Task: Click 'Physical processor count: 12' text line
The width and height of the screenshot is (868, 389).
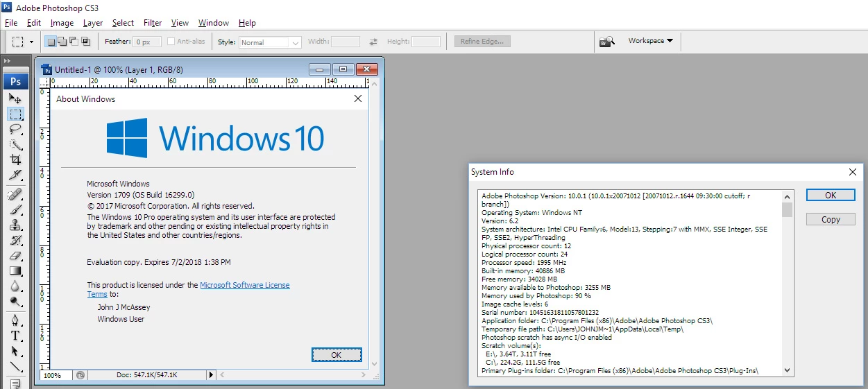Action: [527, 246]
